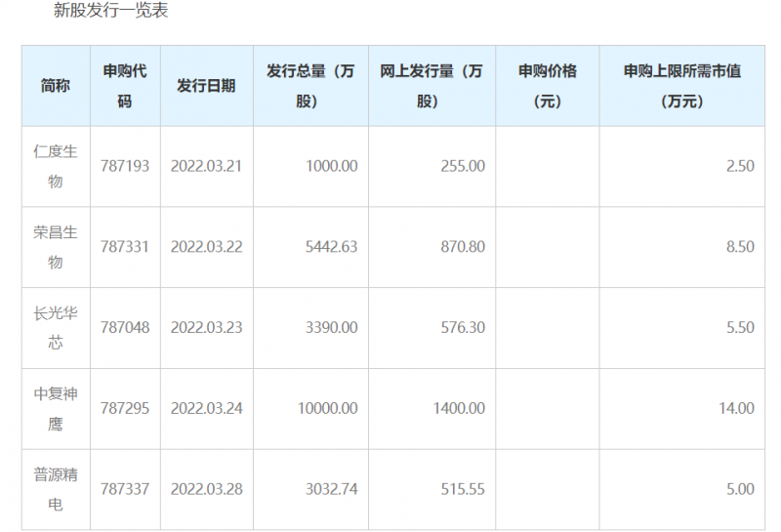Click the stock name 中复神鹰
Image resolution: width=781 pixels, height=532 pixels.
pos(56,408)
